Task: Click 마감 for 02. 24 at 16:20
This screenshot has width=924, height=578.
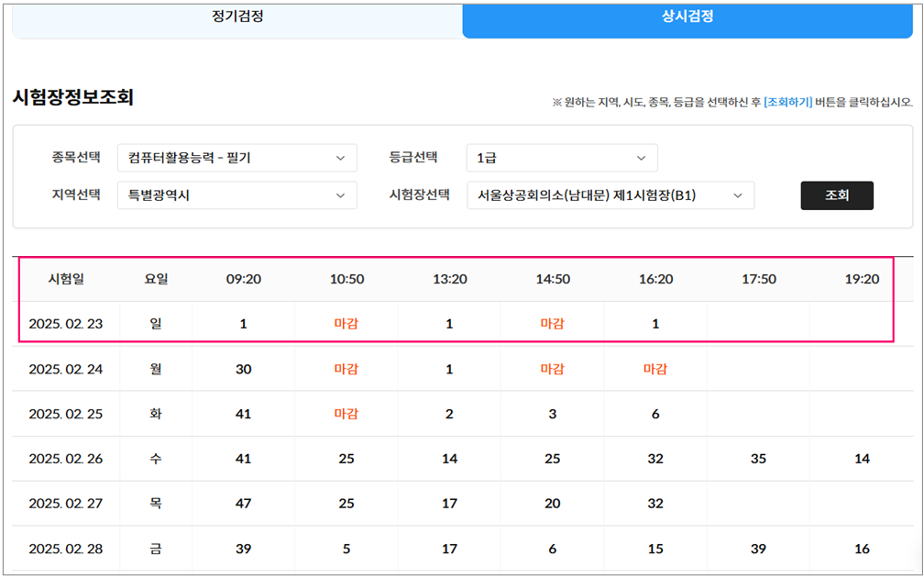Action: point(655,369)
